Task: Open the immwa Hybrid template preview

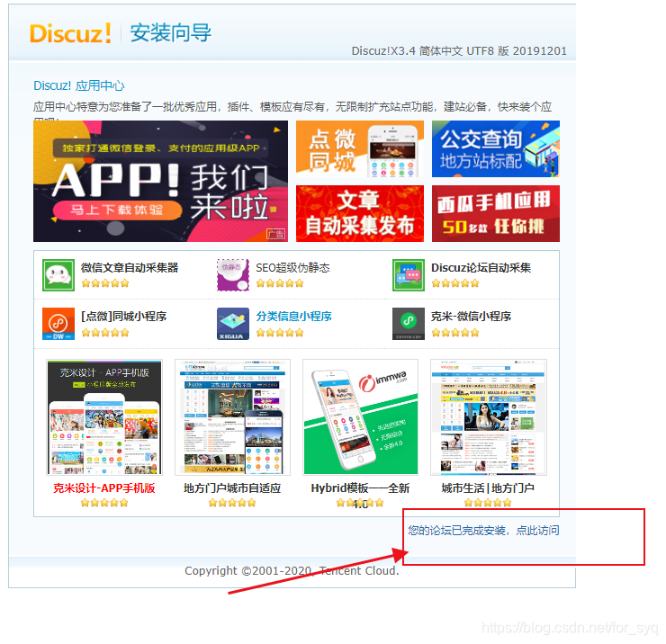Action: pos(361,417)
